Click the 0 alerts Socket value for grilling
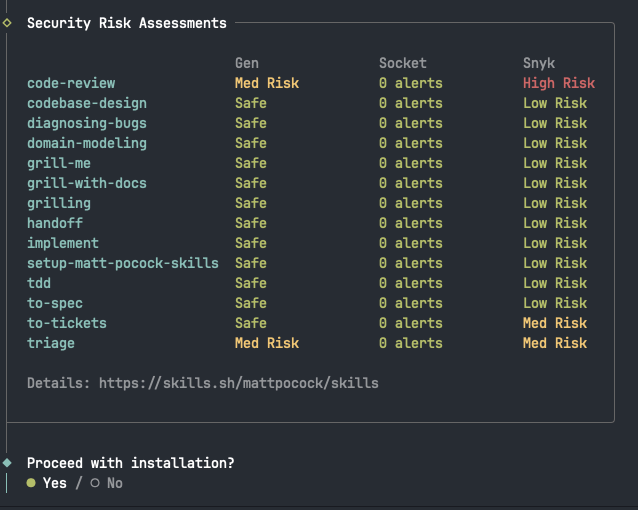The image size is (638, 510). pyautogui.click(x=411, y=203)
